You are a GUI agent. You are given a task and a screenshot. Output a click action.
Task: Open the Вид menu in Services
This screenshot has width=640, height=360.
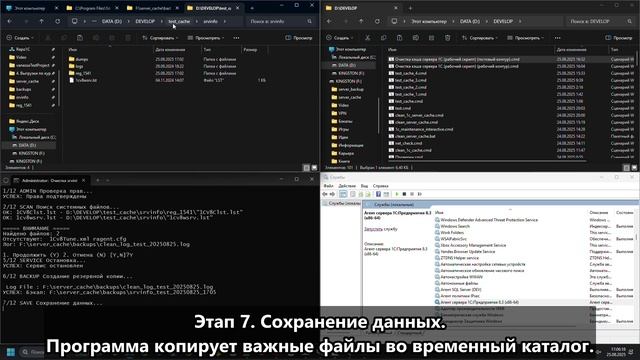coord(364,186)
